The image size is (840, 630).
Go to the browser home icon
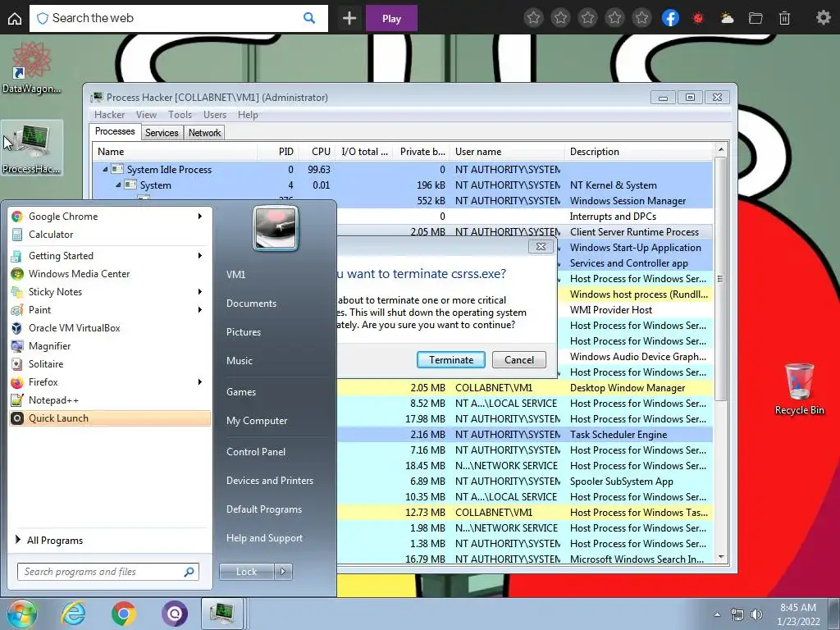tap(15, 19)
